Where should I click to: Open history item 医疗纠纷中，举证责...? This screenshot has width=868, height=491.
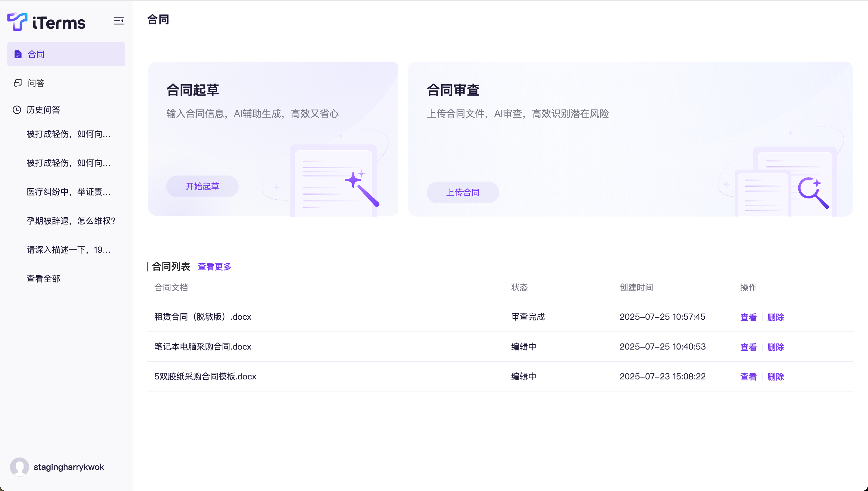[x=69, y=192]
